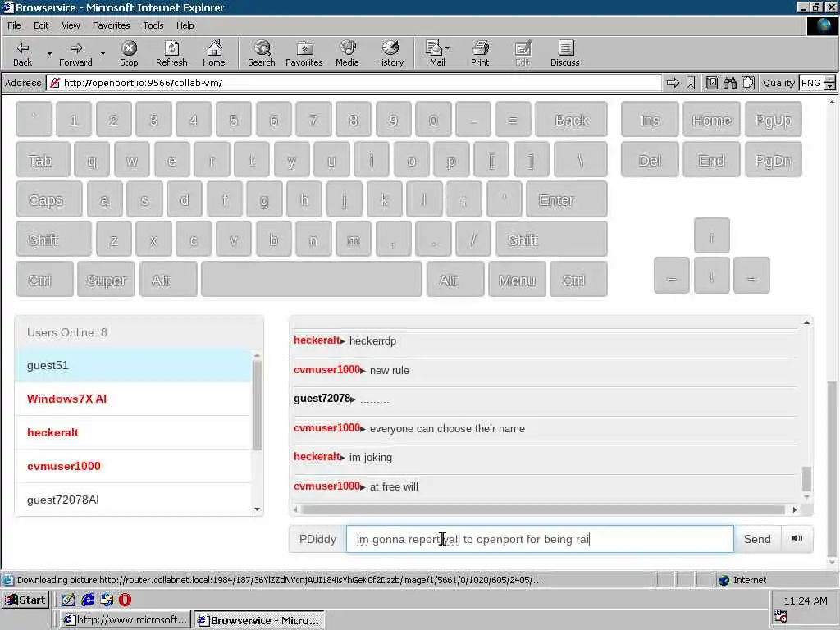The height and width of the screenshot is (630, 840).
Task: Click the system tray scheduler icon
Action: 781,616
